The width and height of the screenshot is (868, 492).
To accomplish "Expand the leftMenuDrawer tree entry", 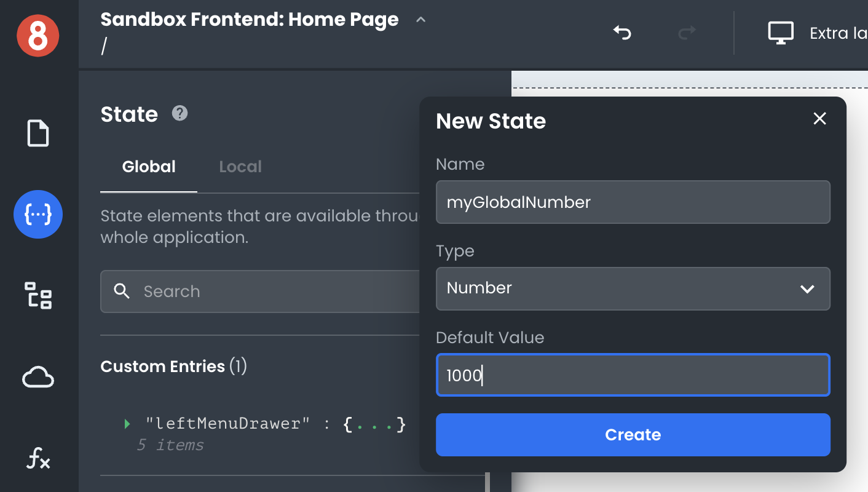I will pyautogui.click(x=127, y=424).
